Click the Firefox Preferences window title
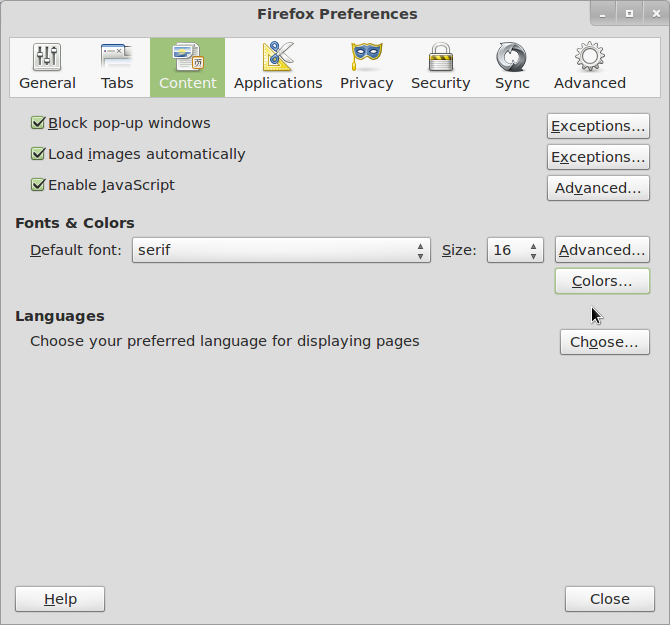Image resolution: width=670 pixels, height=625 pixels. [x=337, y=14]
